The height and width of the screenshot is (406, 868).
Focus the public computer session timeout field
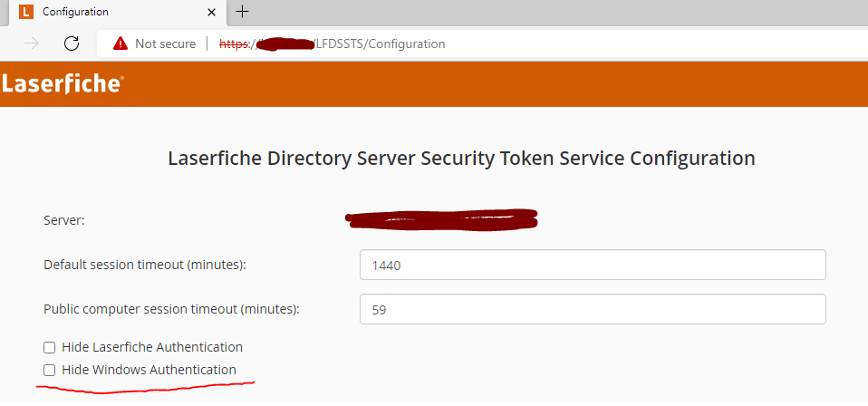click(593, 309)
